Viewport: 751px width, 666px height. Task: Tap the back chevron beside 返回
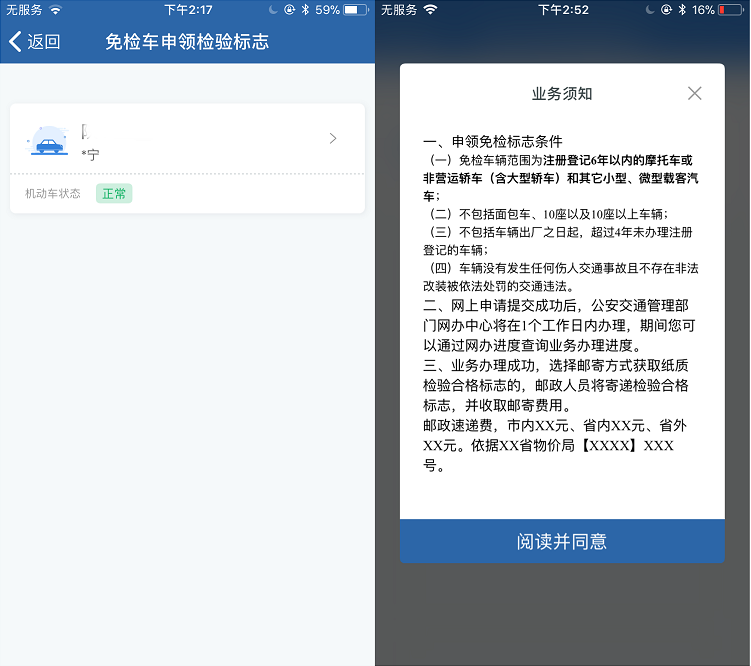click(x=15, y=42)
